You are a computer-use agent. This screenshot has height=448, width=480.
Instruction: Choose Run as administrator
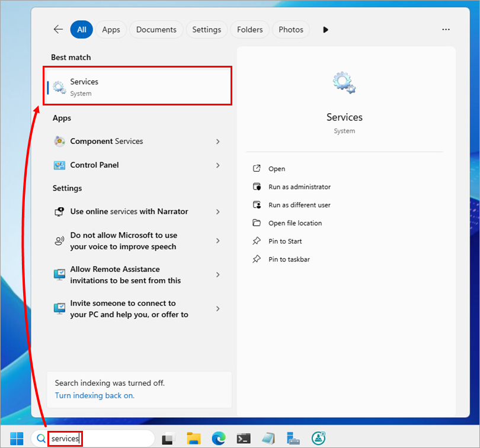[299, 187]
